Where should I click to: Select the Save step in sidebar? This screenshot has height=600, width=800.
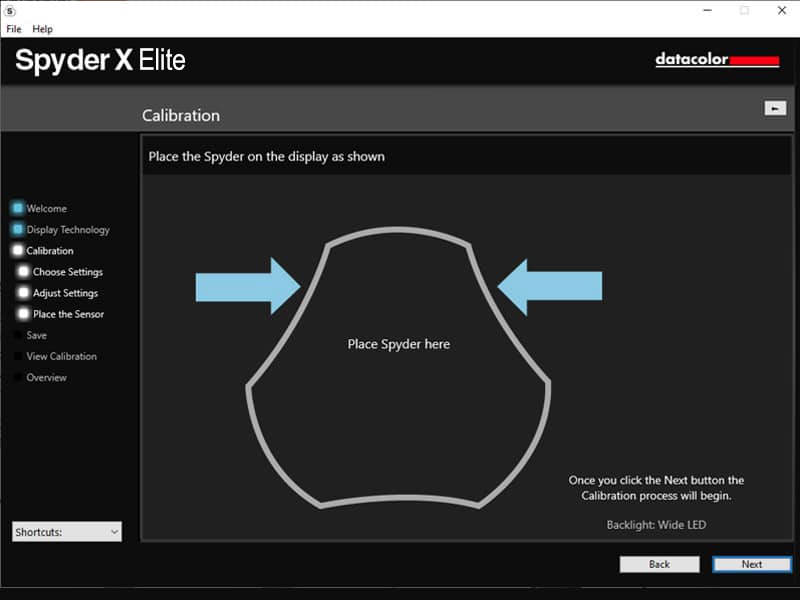click(37, 335)
